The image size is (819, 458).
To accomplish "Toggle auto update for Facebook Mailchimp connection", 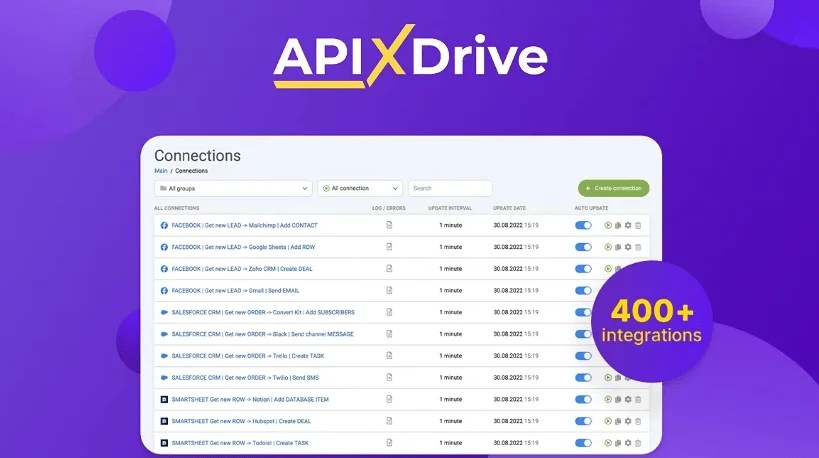I will point(583,225).
